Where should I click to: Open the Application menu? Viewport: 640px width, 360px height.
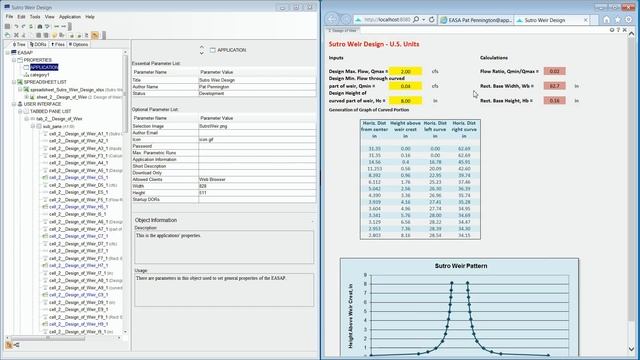point(70,17)
